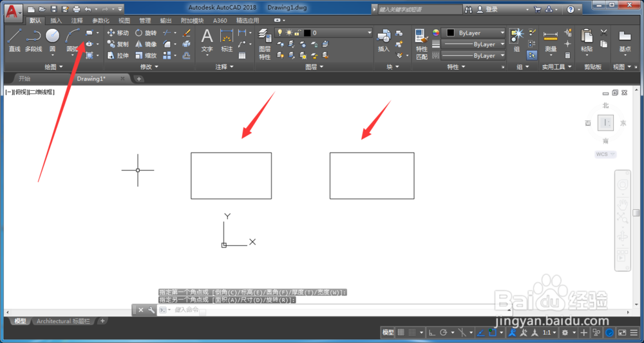Expand the 图层 (Layers) panel
Image resolution: width=644 pixels, height=343 pixels.
314,67
